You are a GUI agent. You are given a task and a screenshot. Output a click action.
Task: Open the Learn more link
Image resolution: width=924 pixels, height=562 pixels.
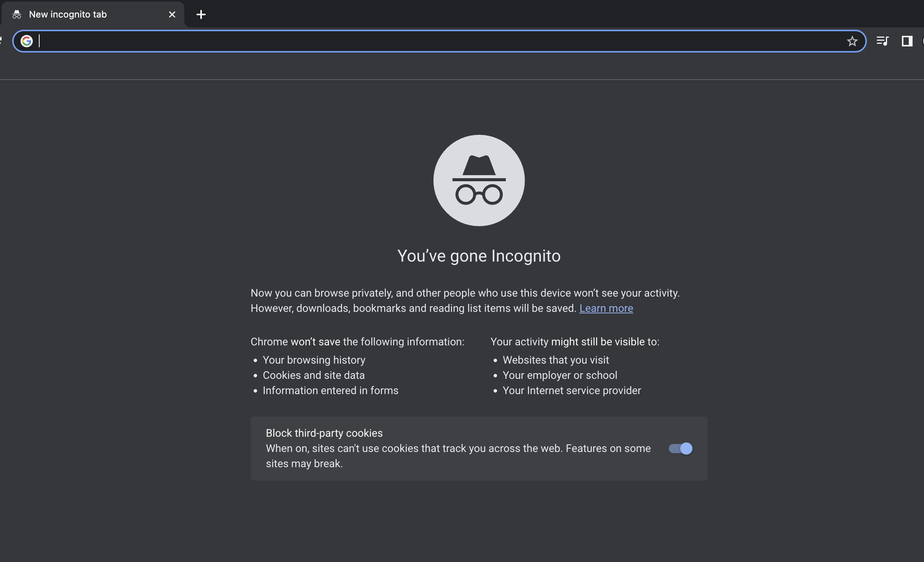tap(606, 308)
